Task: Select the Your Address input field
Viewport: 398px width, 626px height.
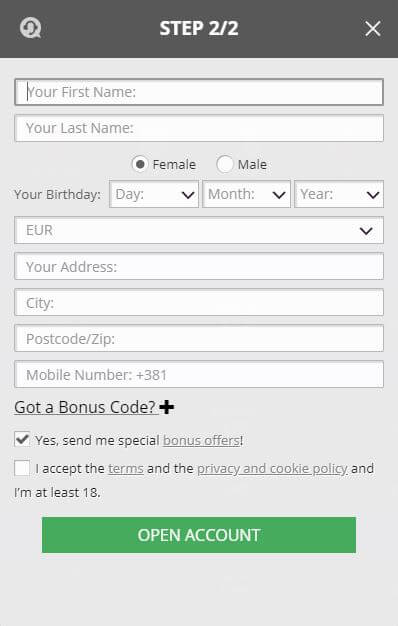Action: point(199,266)
